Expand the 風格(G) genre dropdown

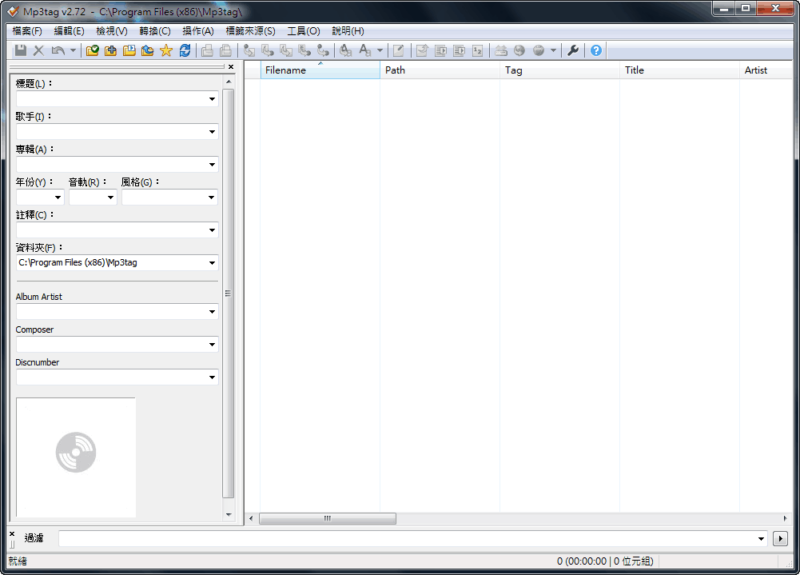[211, 197]
